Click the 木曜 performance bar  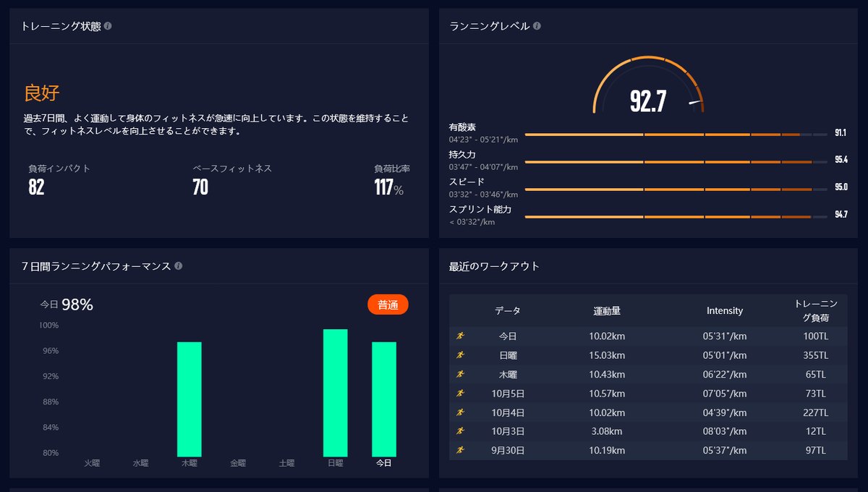[x=190, y=399]
